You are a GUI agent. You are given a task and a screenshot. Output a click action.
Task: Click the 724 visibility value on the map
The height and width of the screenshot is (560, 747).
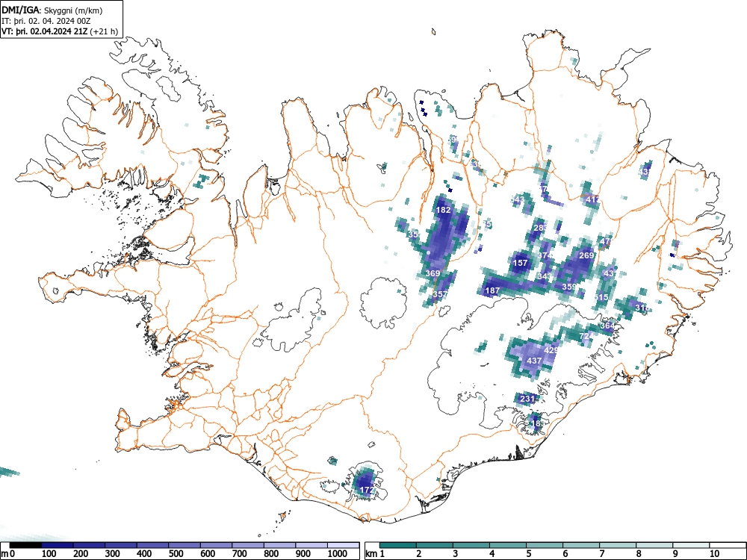pos(587,336)
